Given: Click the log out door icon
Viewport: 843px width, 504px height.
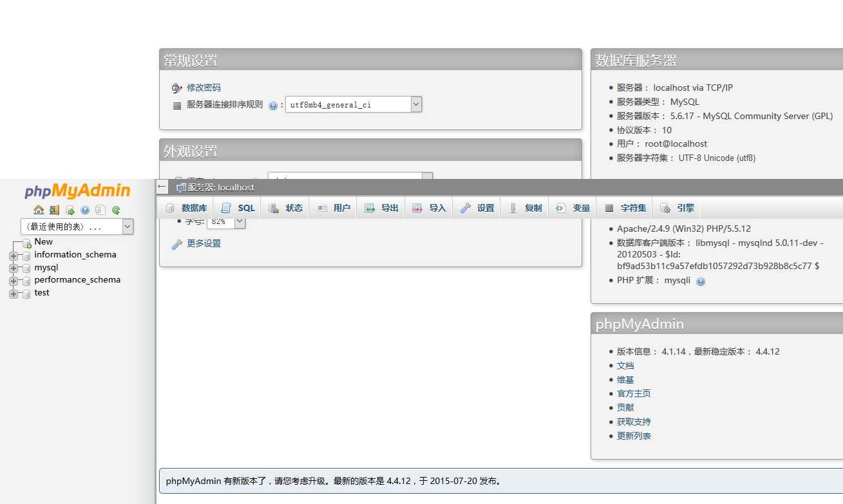Looking at the screenshot, I should (54, 210).
